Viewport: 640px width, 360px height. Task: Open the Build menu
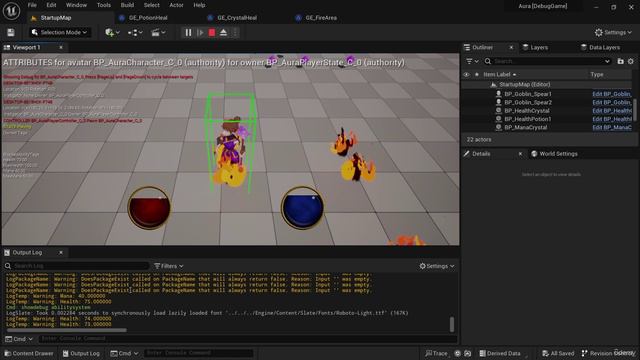coord(127,5)
